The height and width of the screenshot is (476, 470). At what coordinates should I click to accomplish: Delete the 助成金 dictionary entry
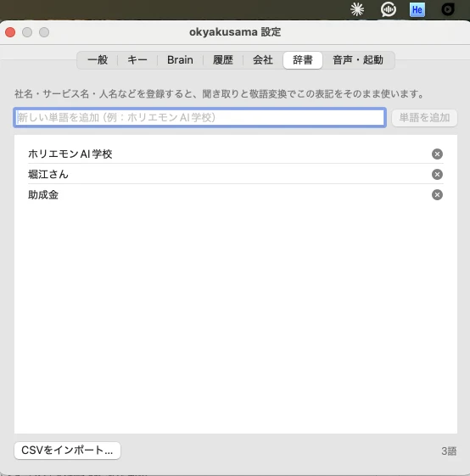point(437,195)
